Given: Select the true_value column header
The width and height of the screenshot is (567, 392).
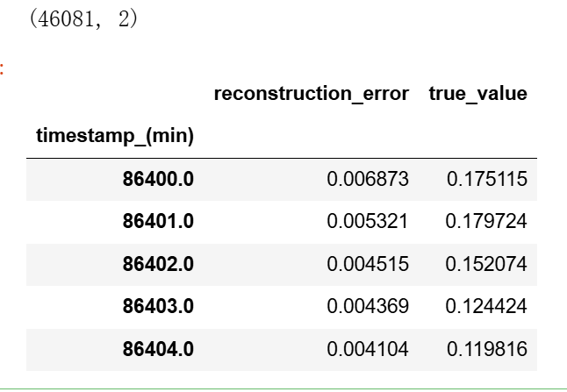Looking at the screenshot, I should coord(478,94).
